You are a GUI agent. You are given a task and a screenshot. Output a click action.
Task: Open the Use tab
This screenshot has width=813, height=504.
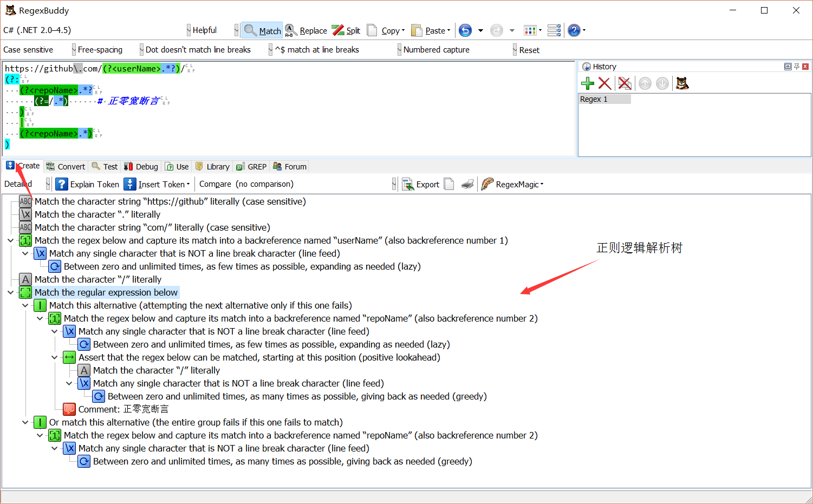tap(177, 167)
